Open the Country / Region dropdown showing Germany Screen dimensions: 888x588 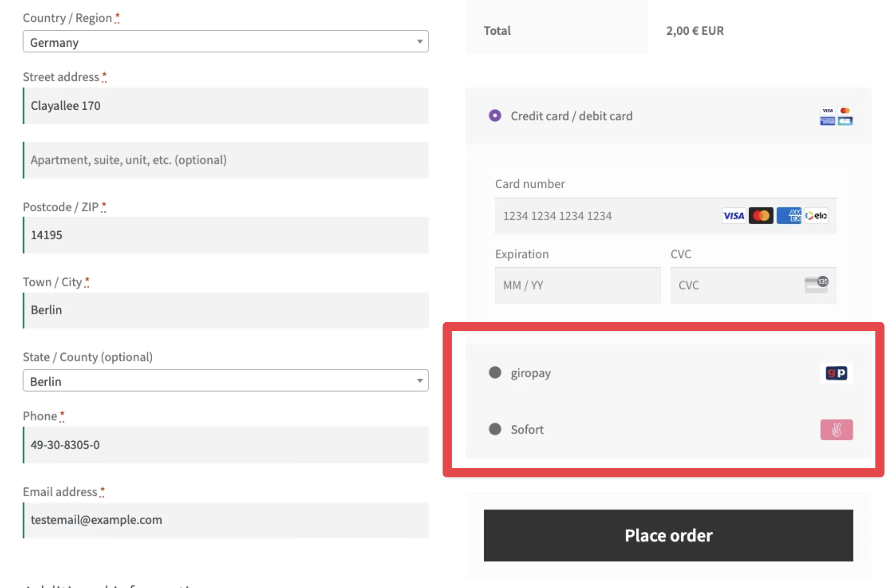(x=225, y=42)
